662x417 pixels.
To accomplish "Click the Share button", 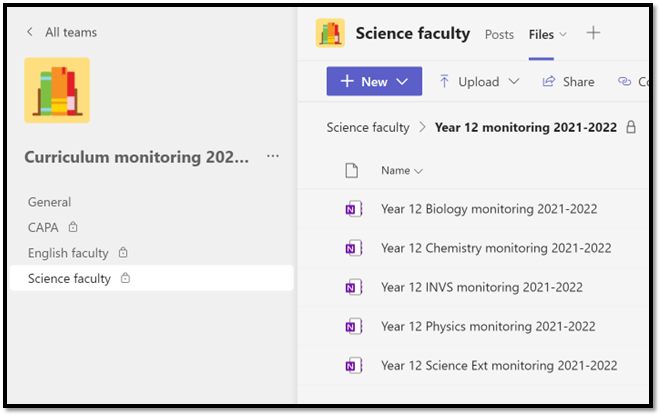I will pyautogui.click(x=568, y=81).
